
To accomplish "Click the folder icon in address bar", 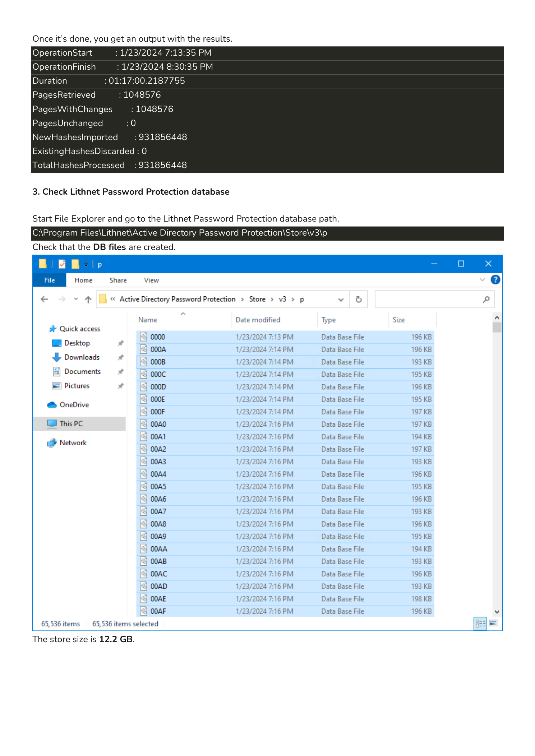I will click(x=103, y=299).
